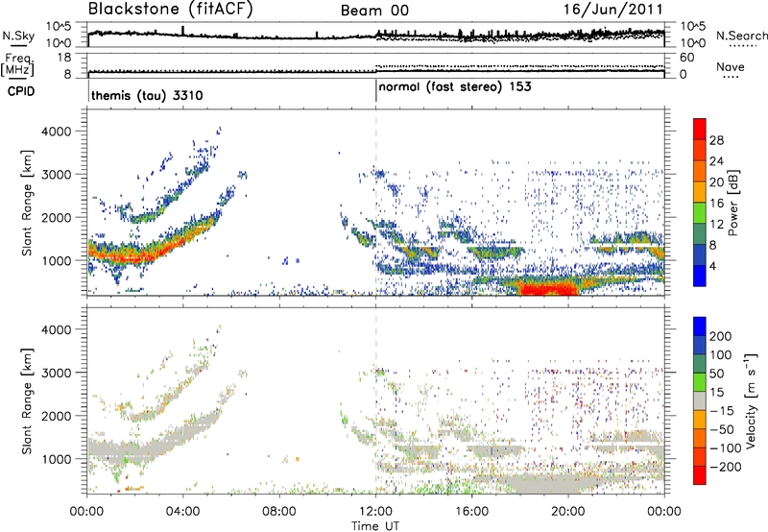Select 'Slant Range [km]' label of velocity panel
The height and width of the screenshot is (532, 768).
pyautogui.click(x=27, y=401)
